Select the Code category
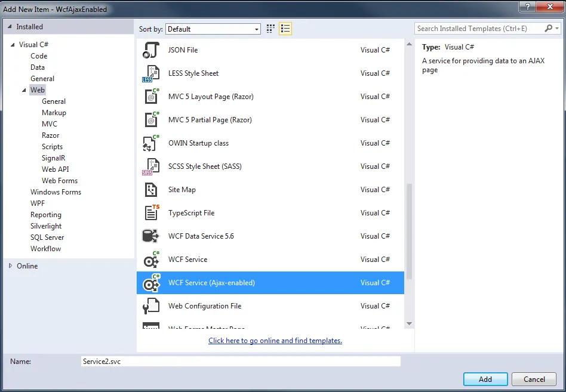Screen dimensions: 566x392 [39, 56]
